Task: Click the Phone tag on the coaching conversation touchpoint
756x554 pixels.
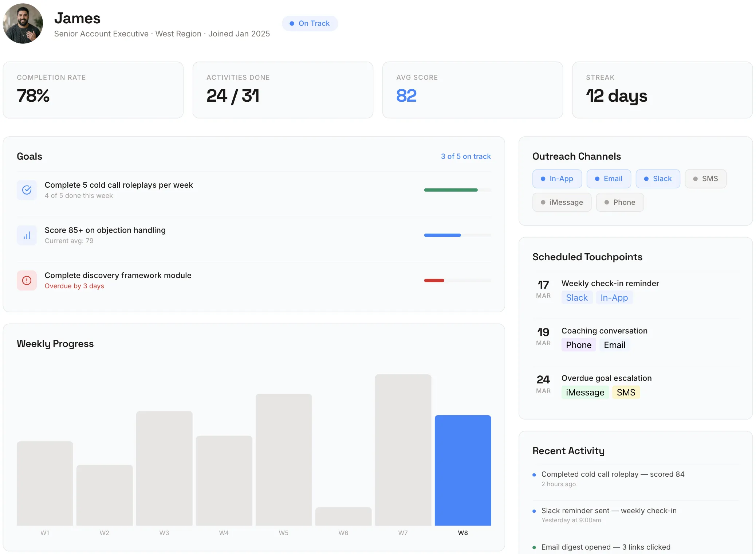Action: pyautogui.click(x=578, y=345)
